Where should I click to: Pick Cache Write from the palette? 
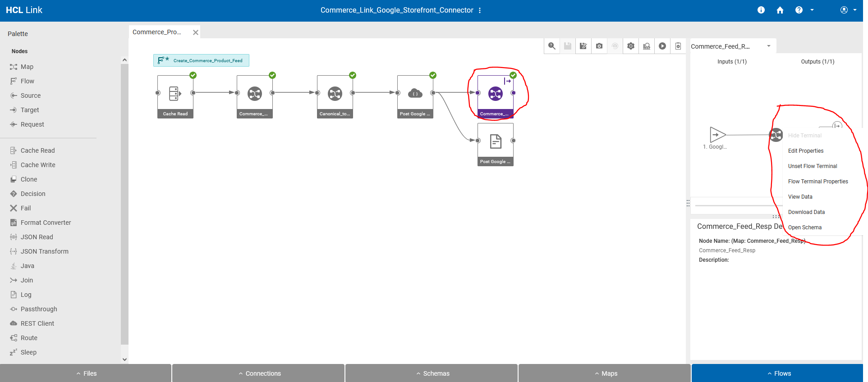click(x=32, y=165)
